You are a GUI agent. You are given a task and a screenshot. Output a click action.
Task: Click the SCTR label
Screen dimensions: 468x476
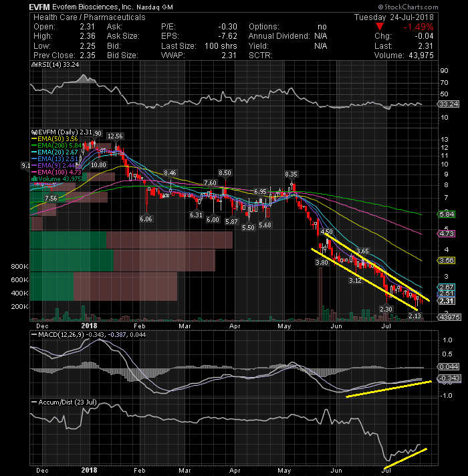click(x=260, y=55)
